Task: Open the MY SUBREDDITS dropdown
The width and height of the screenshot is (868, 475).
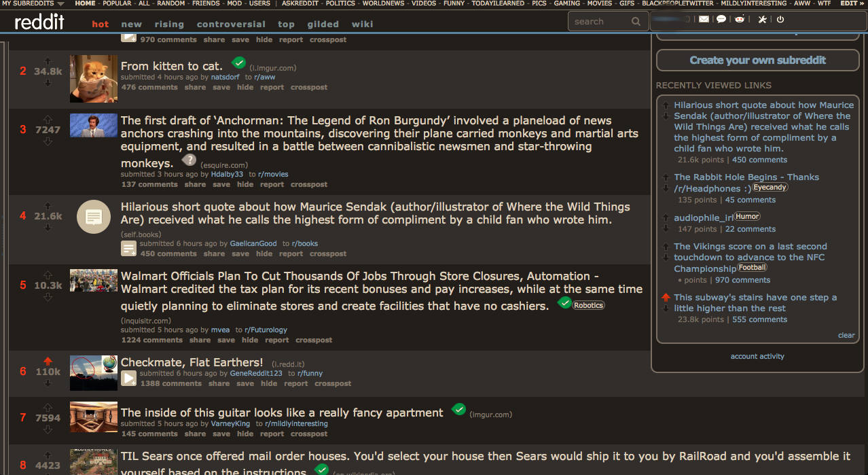Action: point(33,3)
